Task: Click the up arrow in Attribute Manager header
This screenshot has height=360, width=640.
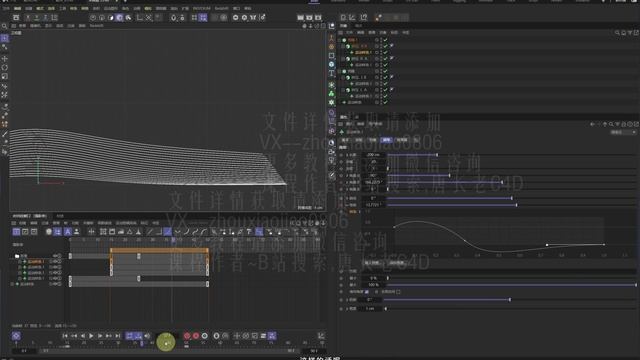Action: (x=605, y=124)
